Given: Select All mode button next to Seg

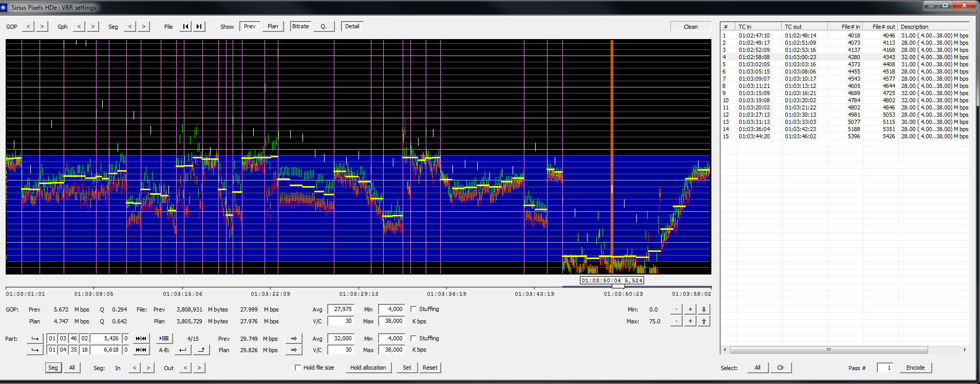Looking at the screenshot, I should click(x=72, y=368).
